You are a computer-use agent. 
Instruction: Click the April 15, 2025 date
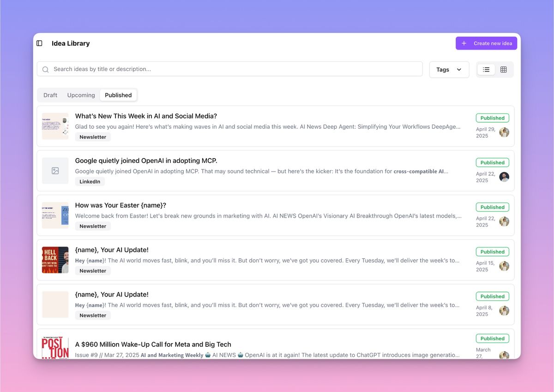pos(486,267)
